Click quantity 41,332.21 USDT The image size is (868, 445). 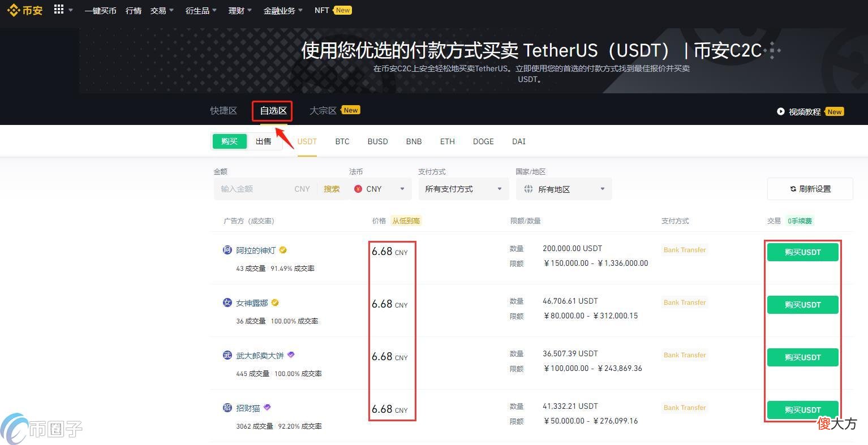point(570,406)
